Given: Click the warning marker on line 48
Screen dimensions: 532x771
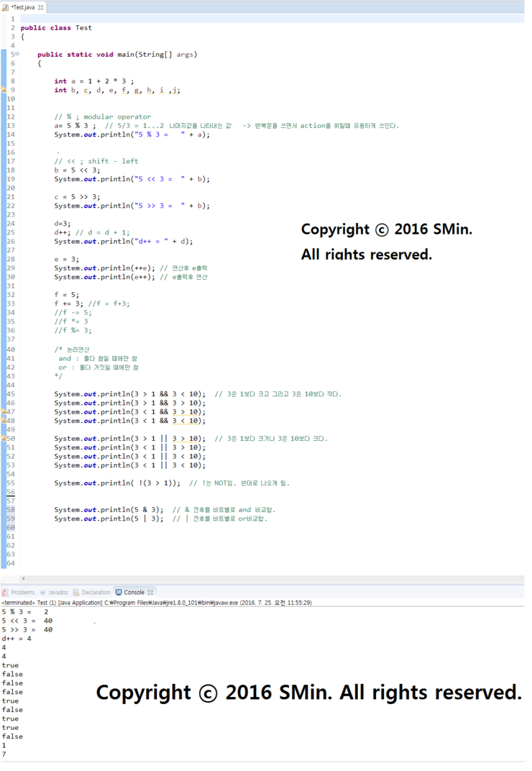Looking at the screenshot, I should point(4,421).
